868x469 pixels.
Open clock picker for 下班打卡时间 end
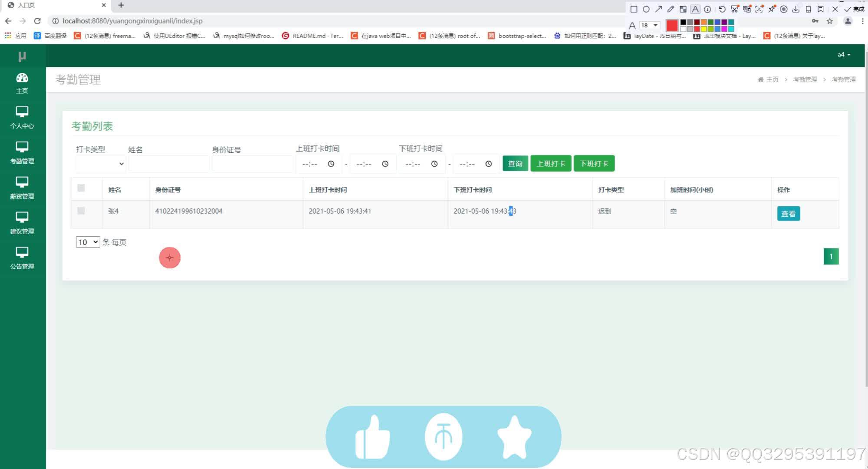click(489, 164)
